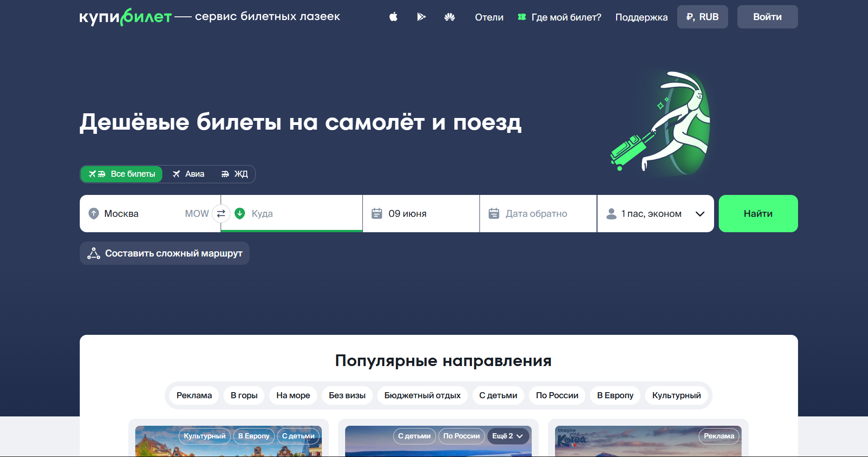Toggle the Без визы filter chip
Image resolution: width=868 pixels, height=457 pixels.
click(347, 395)
